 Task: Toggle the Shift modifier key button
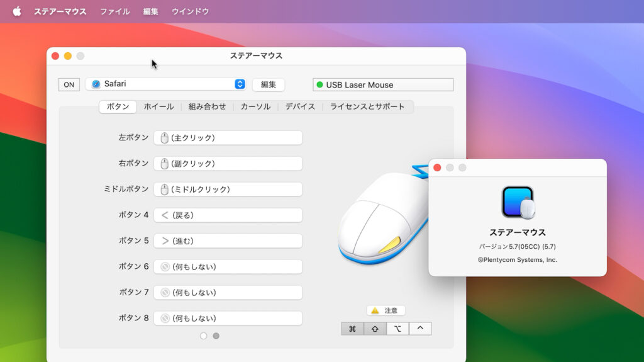(375, 329)
